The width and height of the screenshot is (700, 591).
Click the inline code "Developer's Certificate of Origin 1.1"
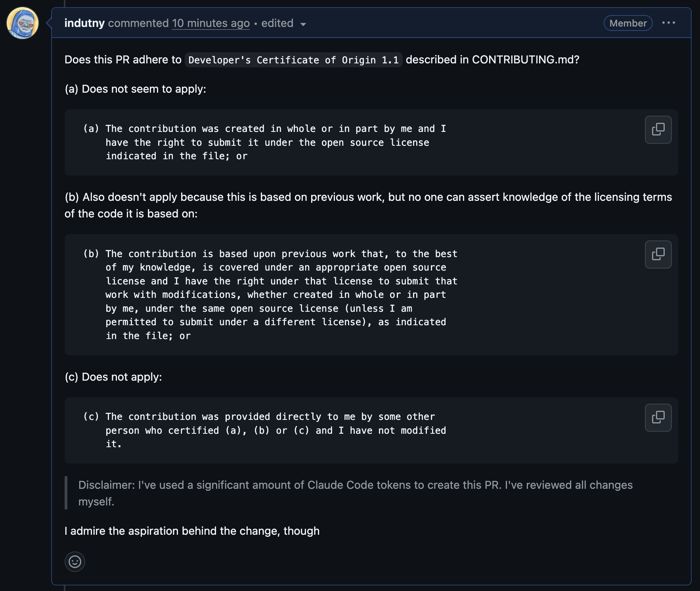coord(293,60)
